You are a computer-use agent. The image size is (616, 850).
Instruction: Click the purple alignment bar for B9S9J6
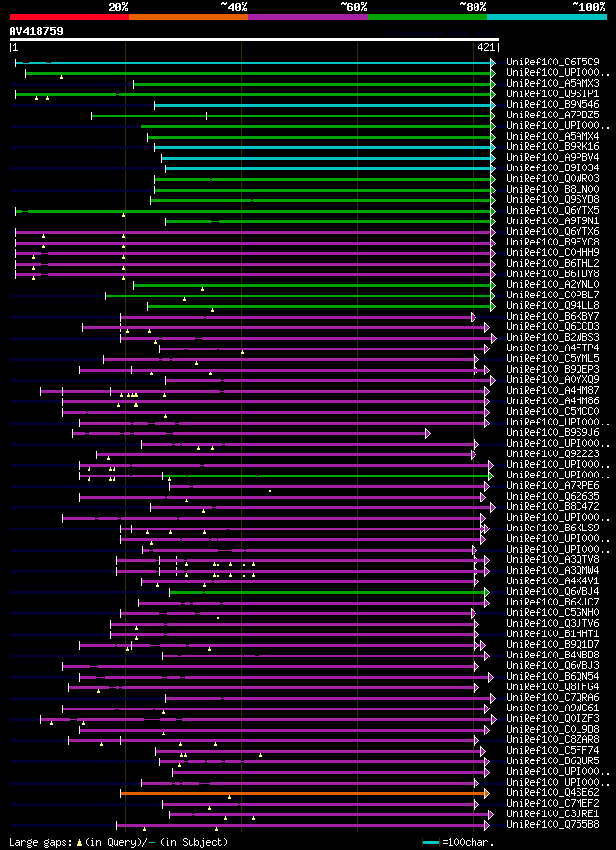click(x=249, y=433)
